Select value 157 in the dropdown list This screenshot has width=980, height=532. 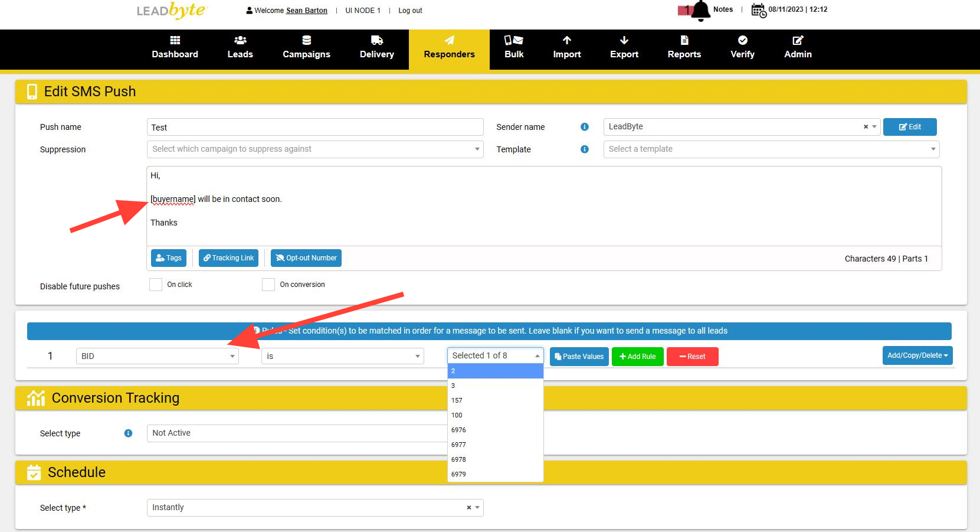(496, 400)
